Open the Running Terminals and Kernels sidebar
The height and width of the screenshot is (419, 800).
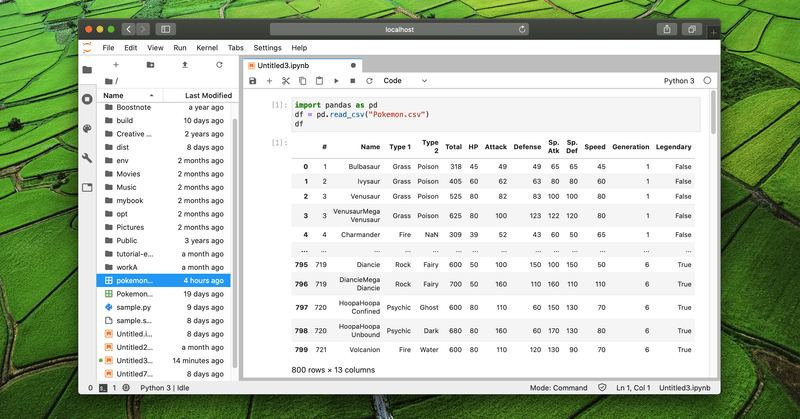[x=87, y=99]
